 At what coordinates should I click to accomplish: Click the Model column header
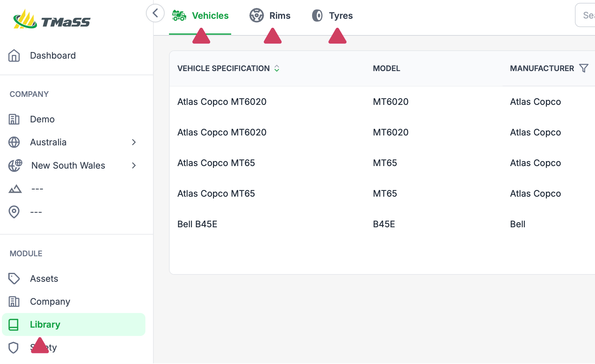point(386,68)
